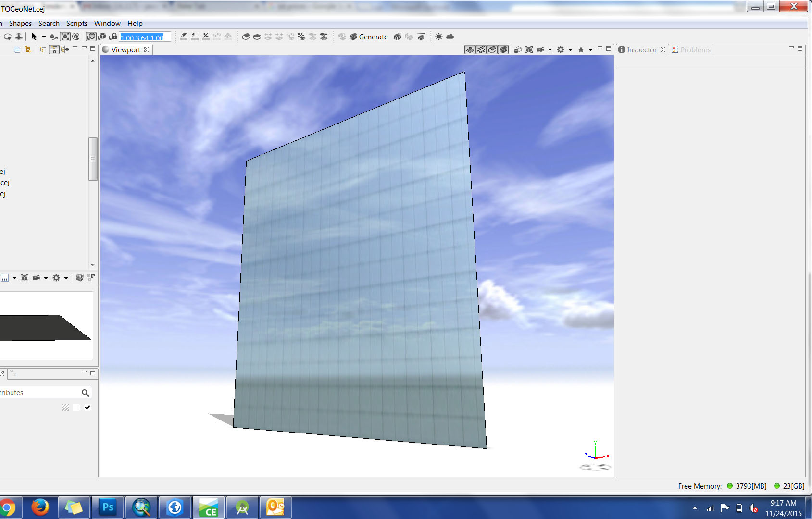
Task: Open Photoshop from the taskbar
Action: [107, 507]
